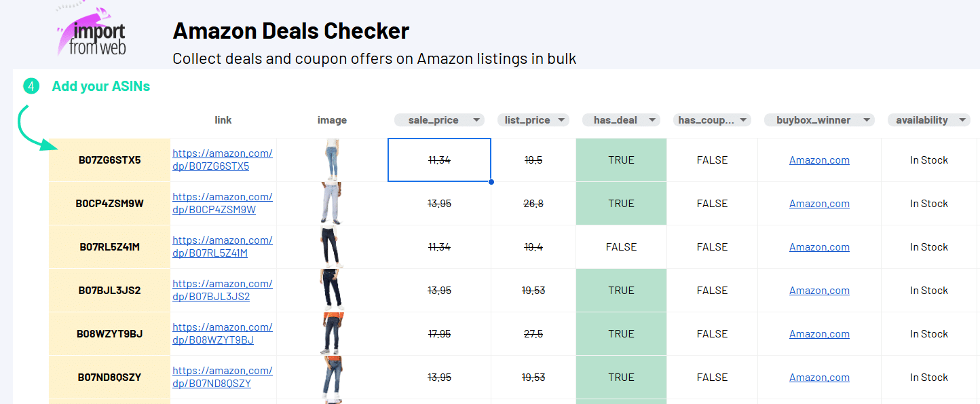Follow the B07ND80SZY product link
980x404 pixels.
(x=222, y=377)
